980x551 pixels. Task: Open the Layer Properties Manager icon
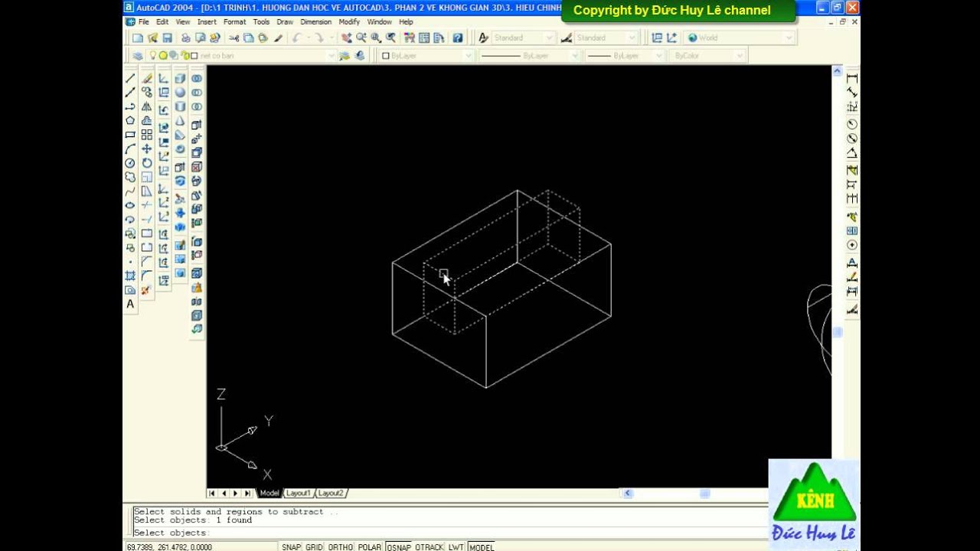point(138,56)
